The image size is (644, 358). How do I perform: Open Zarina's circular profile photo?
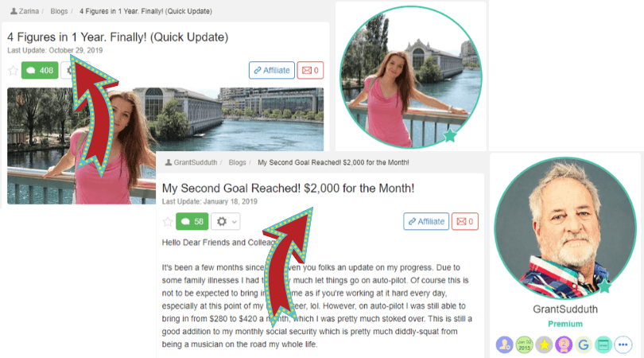pyautogui.click(x=411, y=77)
